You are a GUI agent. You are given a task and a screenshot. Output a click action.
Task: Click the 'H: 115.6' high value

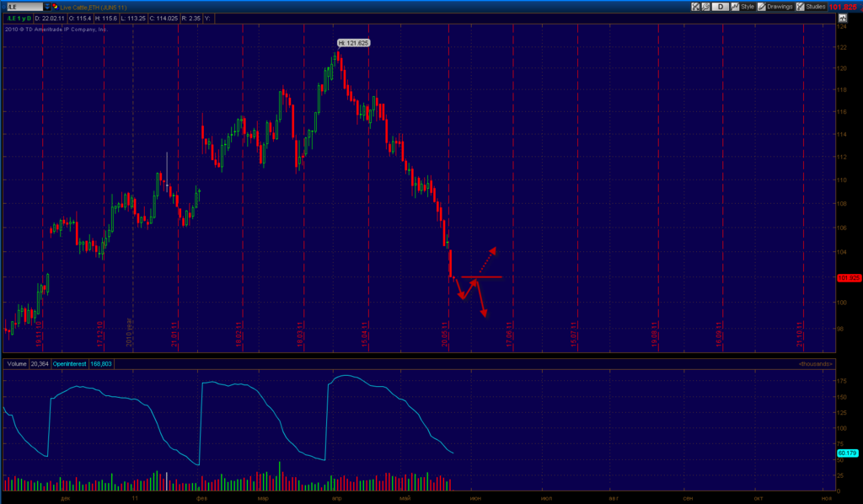coord(106,19)
